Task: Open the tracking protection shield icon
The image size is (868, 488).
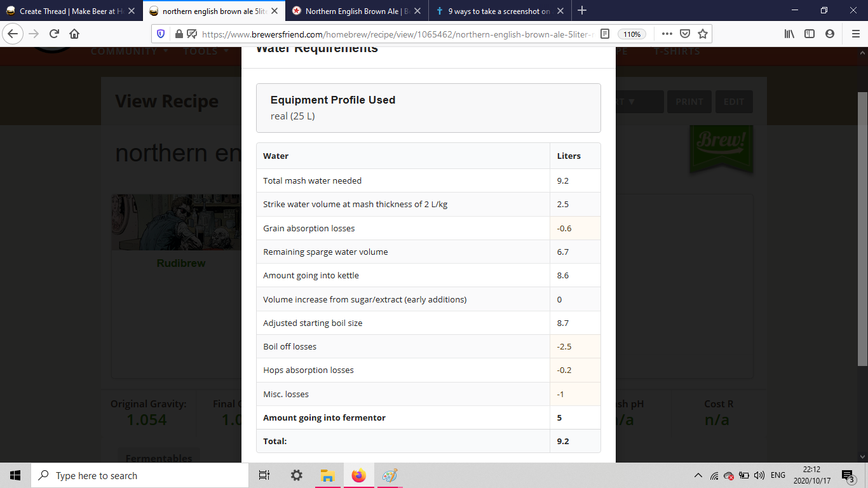Action: point(161,34)
